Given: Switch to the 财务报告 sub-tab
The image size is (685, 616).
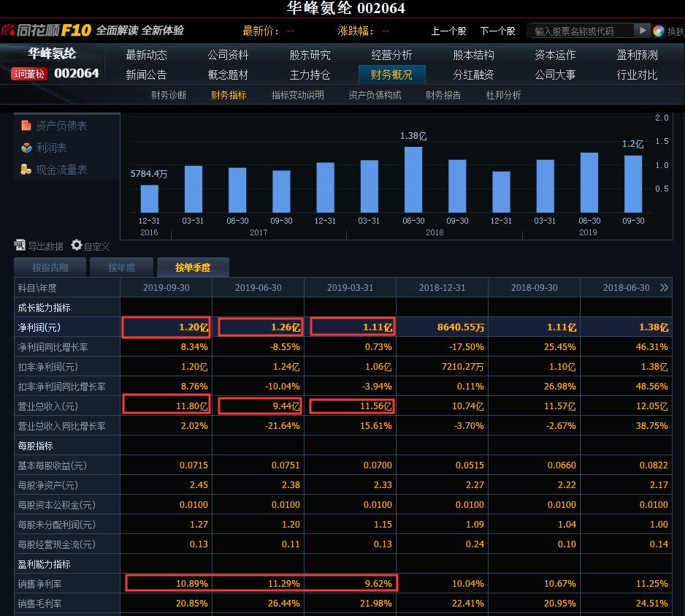Looking at the screenshot, I should pos(443,95).
